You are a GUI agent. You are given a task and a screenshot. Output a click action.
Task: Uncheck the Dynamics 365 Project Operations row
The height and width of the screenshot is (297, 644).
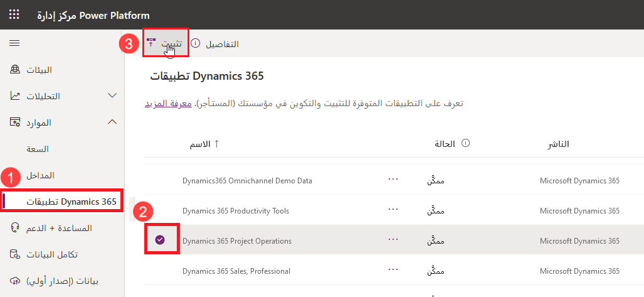[160, 240]
